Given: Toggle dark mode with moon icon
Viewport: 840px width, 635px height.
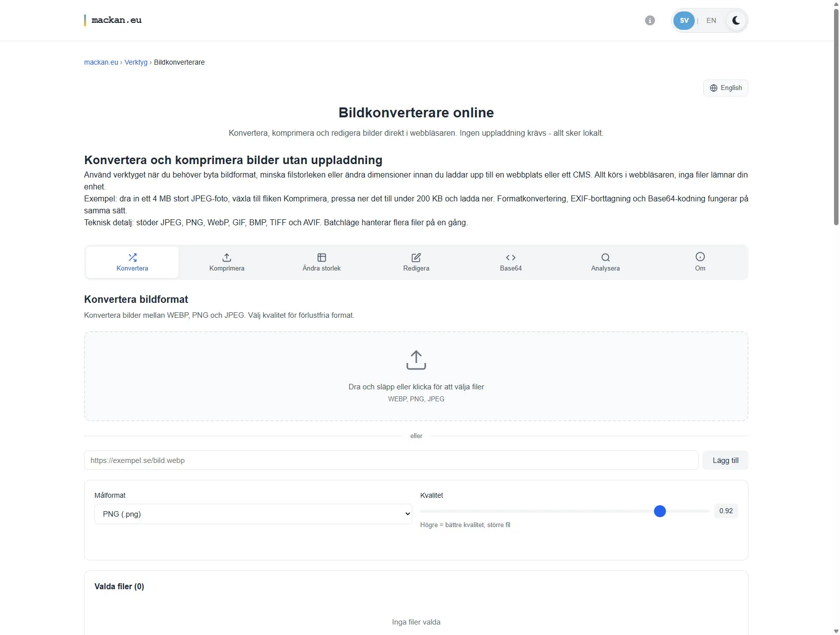Looking at the screenshot, I should pyautogui.click(x=736, y=20).
